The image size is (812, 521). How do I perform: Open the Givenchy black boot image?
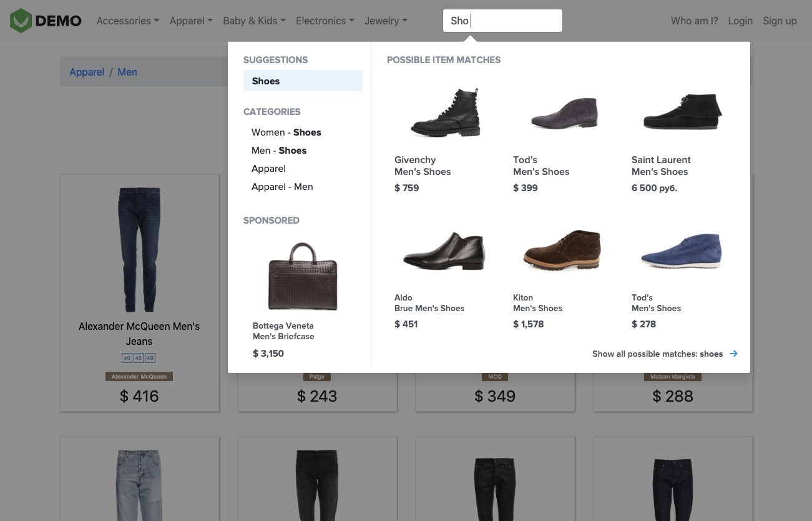[445, 113]
